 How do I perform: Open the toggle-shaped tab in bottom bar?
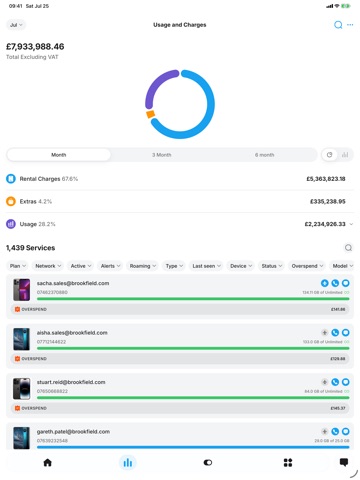click(x=208, y=462)
